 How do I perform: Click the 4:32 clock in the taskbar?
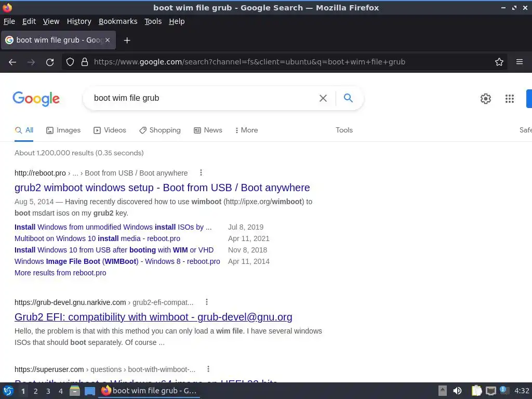(x=522, y=391)
